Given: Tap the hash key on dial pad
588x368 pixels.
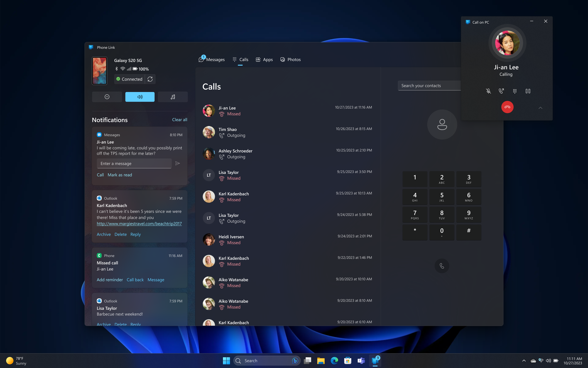Looking at the screenshot, I should 469,232.
